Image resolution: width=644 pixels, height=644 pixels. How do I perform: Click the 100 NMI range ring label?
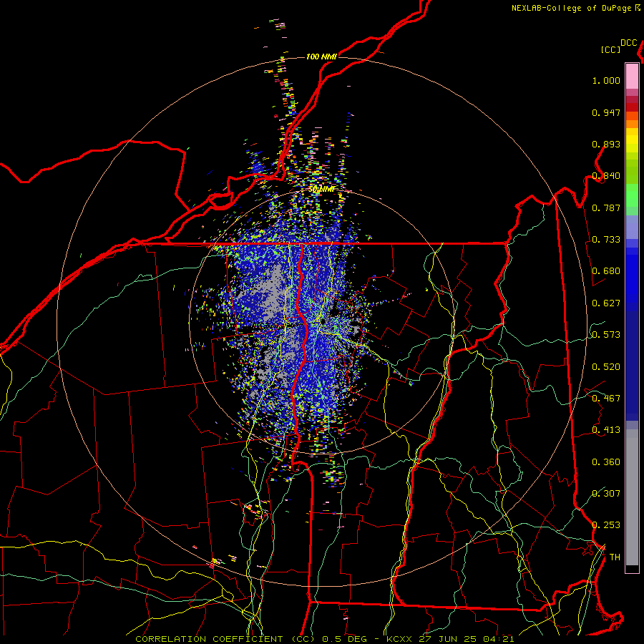tap(321, 57)
